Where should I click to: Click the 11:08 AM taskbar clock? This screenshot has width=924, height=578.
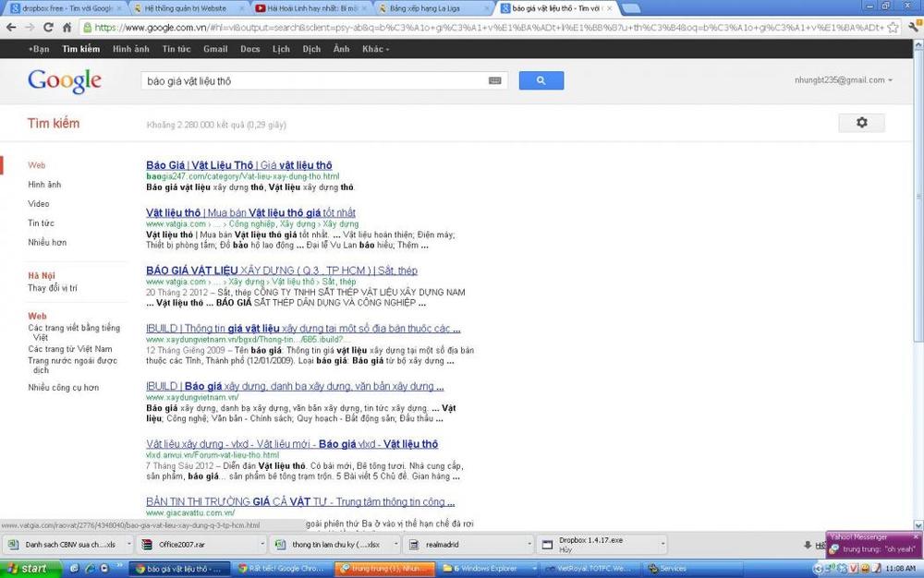click(x=900, y=569)
